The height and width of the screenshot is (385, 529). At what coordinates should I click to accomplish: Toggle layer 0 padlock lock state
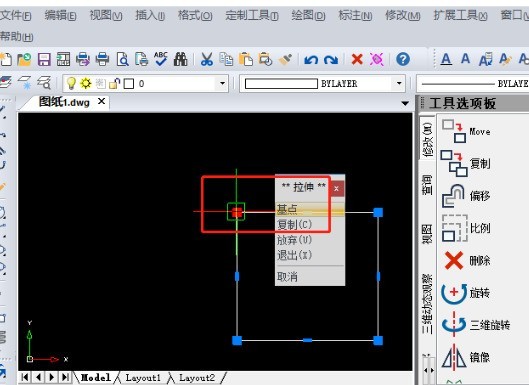coord(115,83)
